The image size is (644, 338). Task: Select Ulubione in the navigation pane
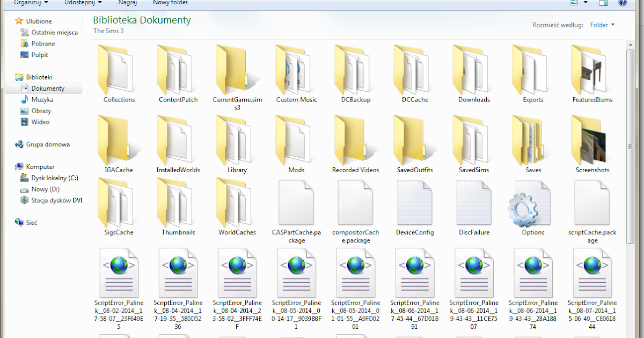(x=33, y=21)
